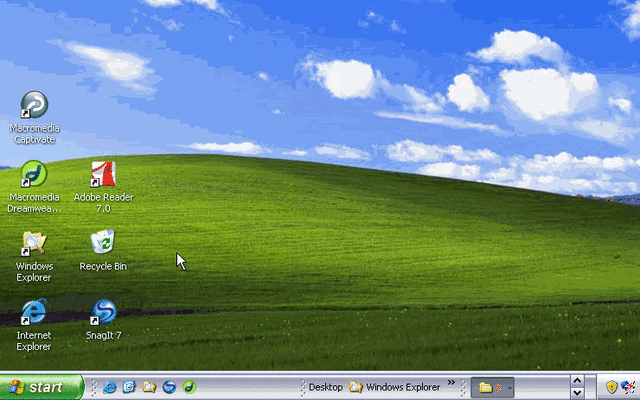
Task: Select the Recycle Bin icon
Action: 103,242
